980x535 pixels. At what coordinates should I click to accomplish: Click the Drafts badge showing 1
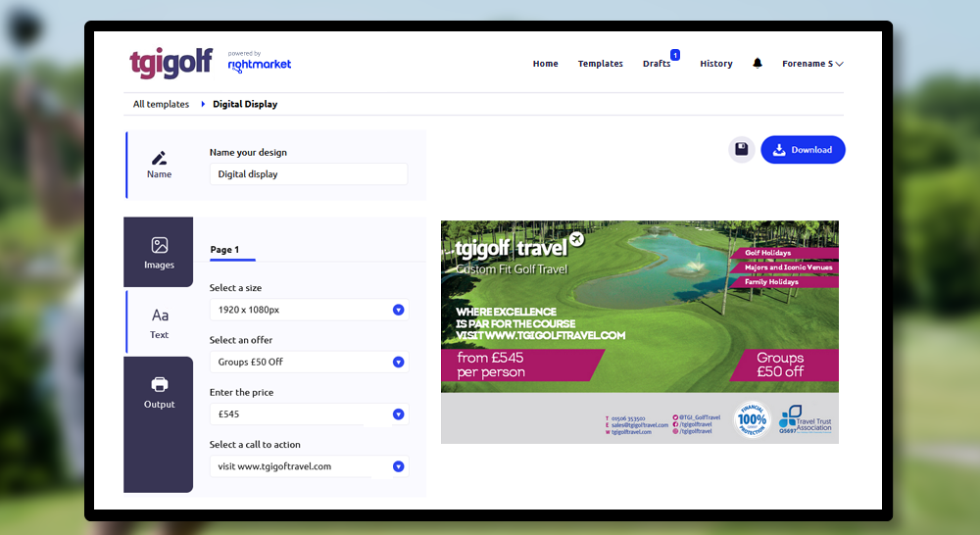click(675, 55)
